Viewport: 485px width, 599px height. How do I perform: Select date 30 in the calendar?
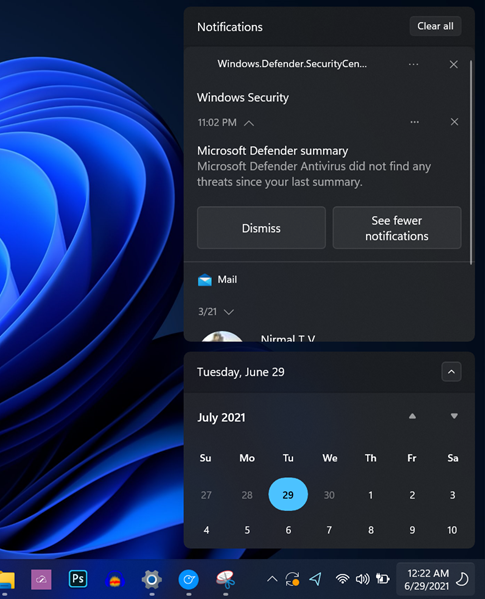(x=329, y=495)
